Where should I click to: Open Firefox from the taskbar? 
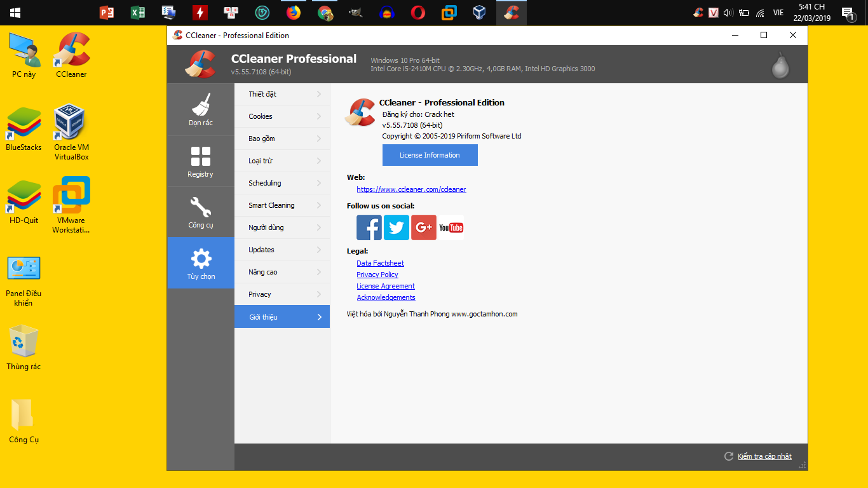[294, 13]
